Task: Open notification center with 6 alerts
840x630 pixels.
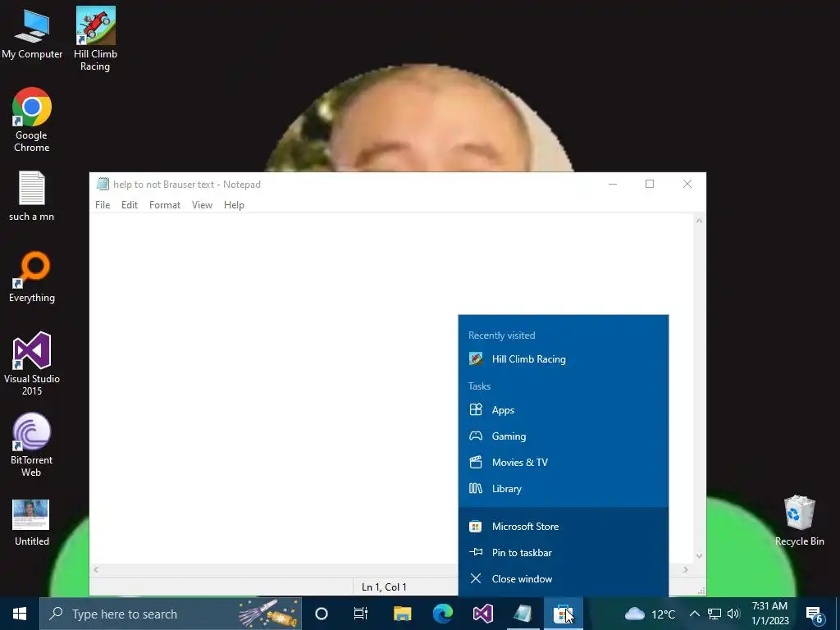Action: 815,614
